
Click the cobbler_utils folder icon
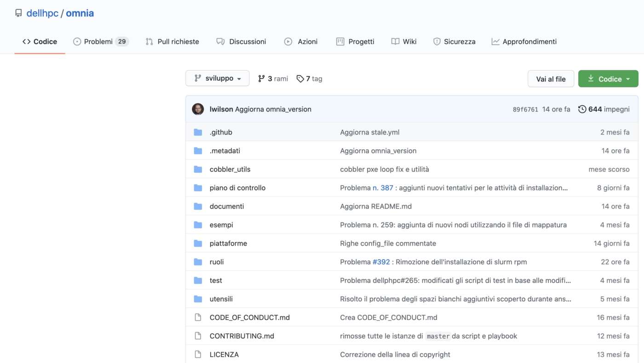(198, 170)
